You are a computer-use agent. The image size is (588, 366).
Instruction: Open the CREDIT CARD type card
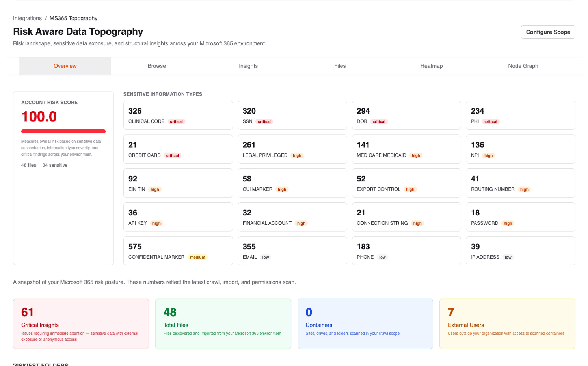[x=178, y=149]
